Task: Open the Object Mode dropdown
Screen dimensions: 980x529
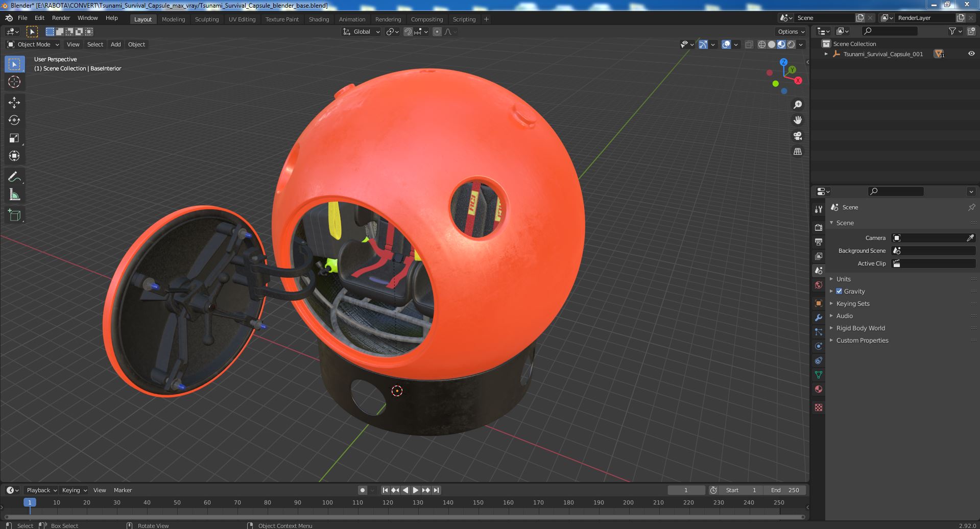Action: point(34,44)
